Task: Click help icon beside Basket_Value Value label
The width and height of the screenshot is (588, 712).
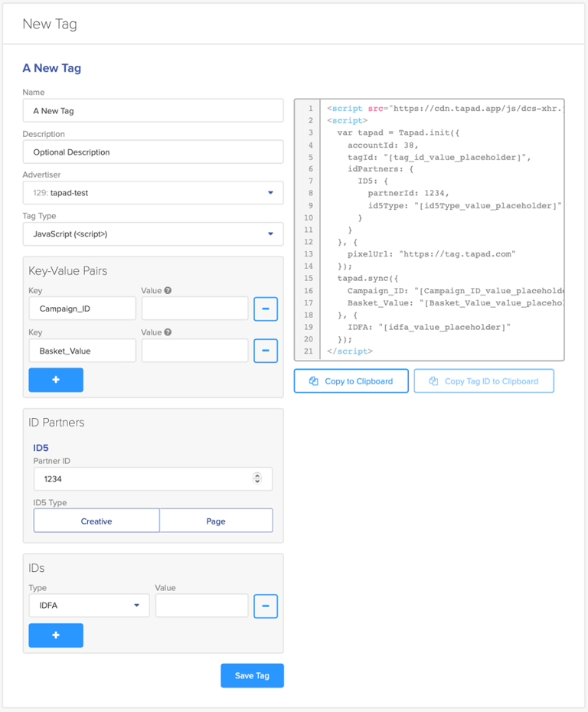Action: [168, 332]
